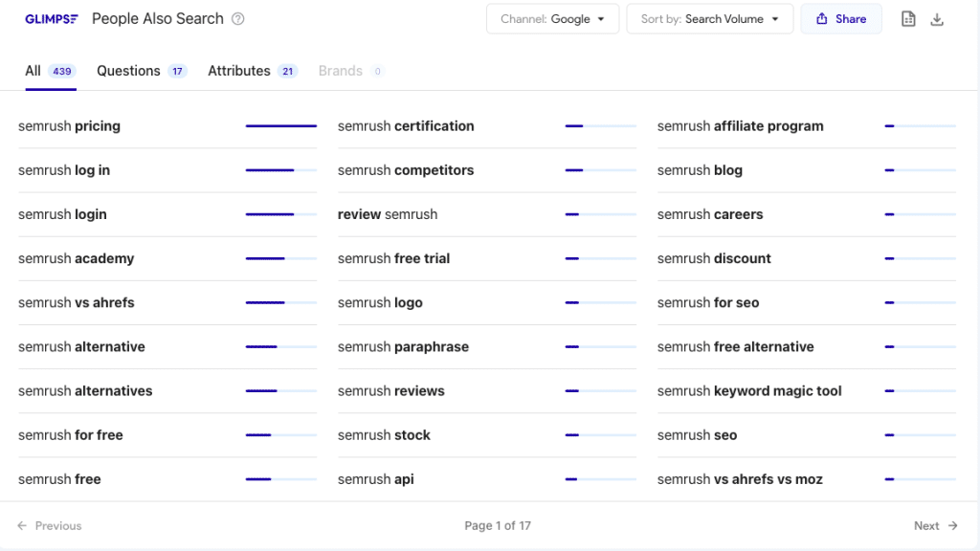Click the share arrow icon on the Share button
980x551 pixels.
[x=824, y=18]
